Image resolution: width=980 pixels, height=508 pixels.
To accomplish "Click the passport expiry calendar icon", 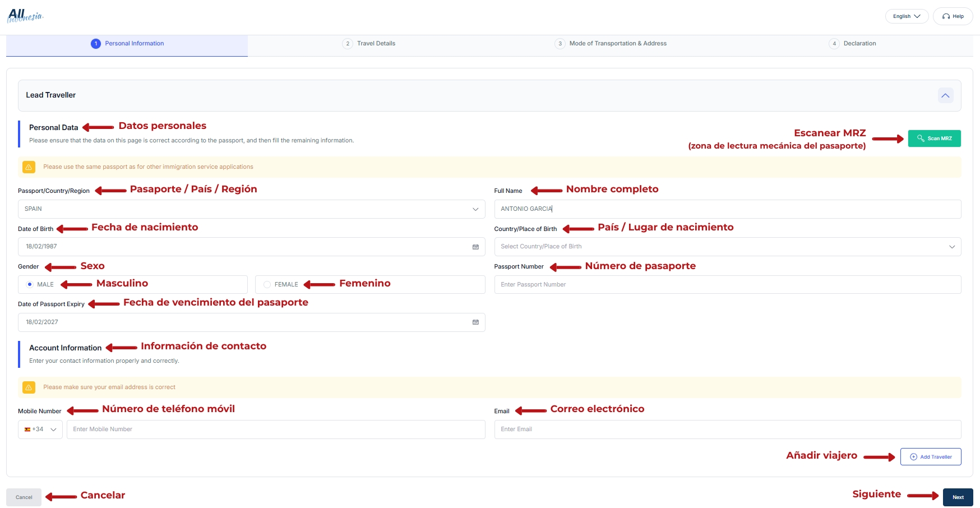I will pos(475,322).
